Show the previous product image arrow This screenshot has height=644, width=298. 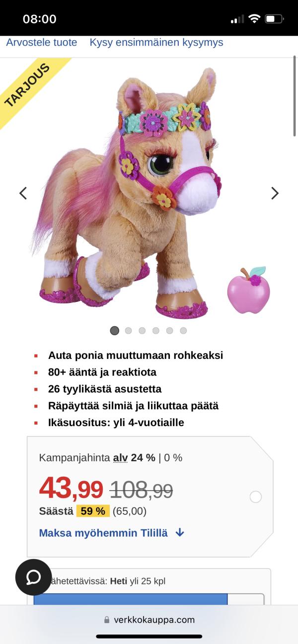23,193
